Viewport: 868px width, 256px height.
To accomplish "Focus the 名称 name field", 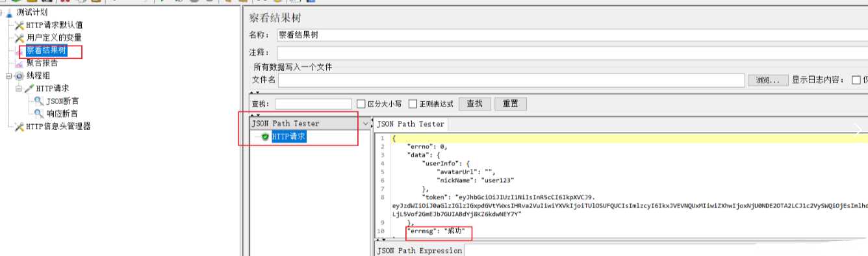I will (x=572, y=34).
